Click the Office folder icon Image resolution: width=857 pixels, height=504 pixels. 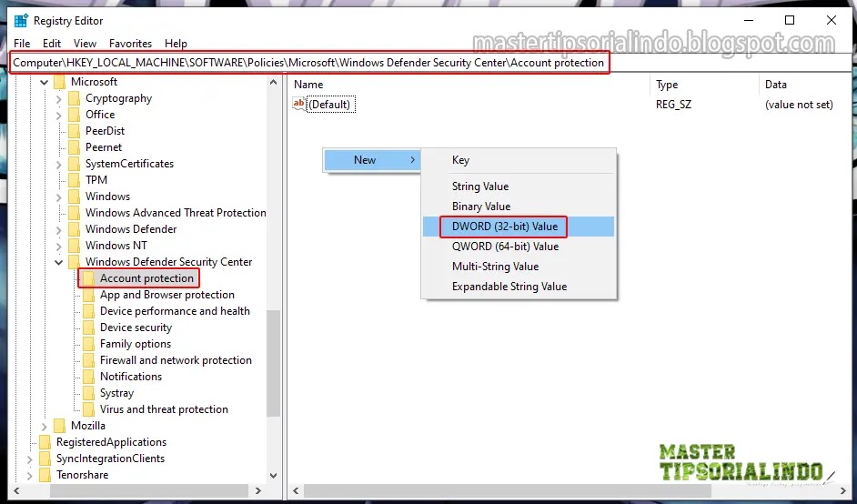click(x=74, y=115)
